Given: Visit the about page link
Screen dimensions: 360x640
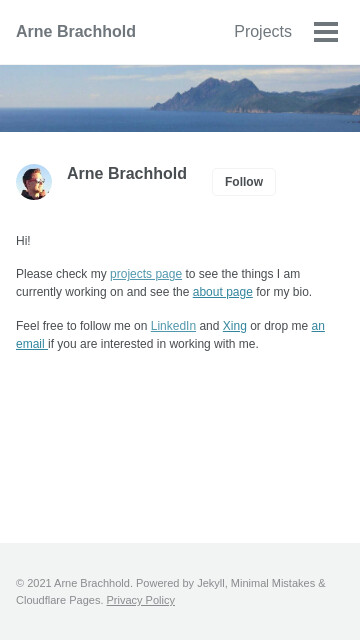Looking at the screenshot, I should click(222, 292).
